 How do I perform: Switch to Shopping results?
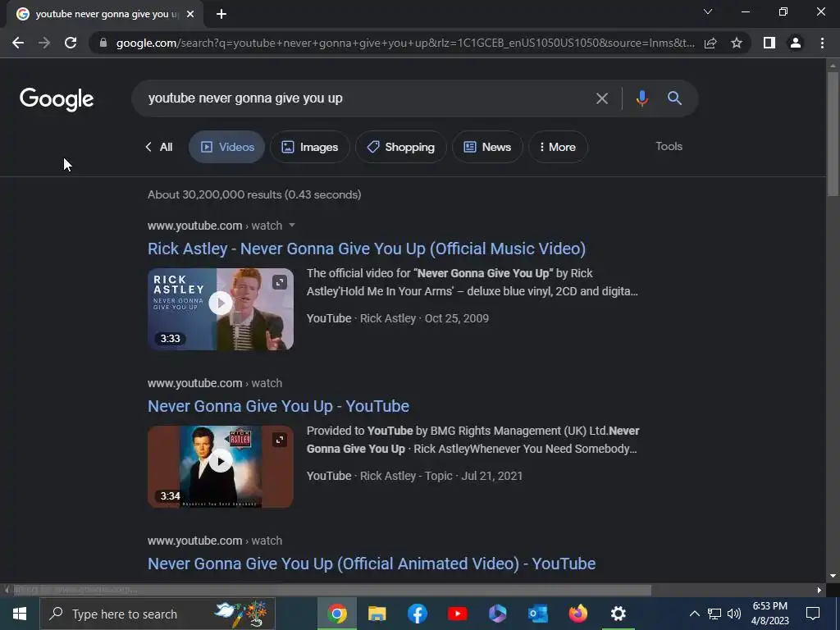click(x=400, y=147)
